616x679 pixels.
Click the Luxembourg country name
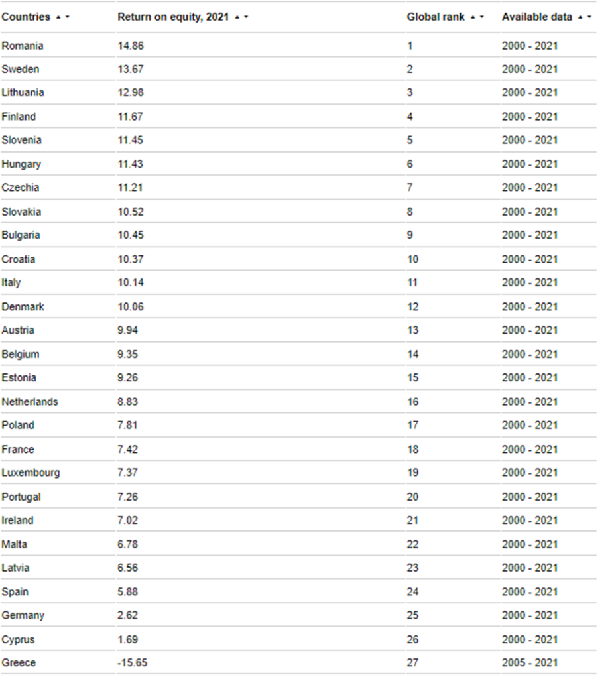[x=31, y=473]
